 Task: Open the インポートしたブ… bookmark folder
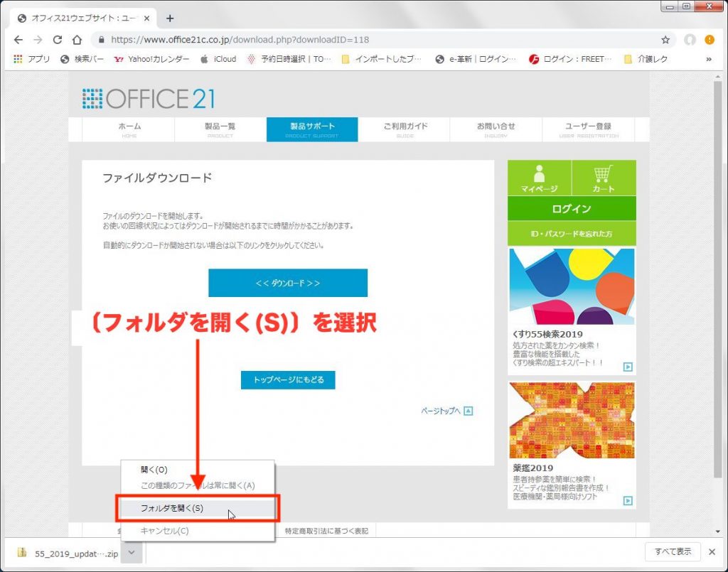point(381,59)
